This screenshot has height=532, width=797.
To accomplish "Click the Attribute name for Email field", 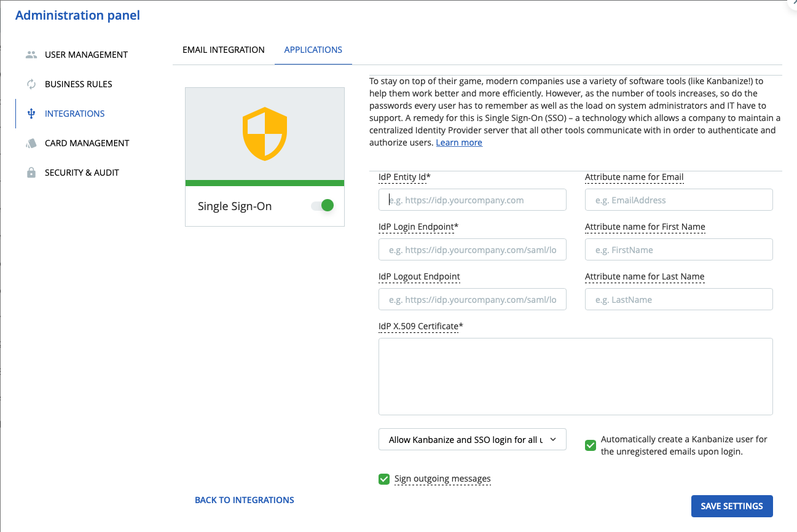I will tap(678, 200).
